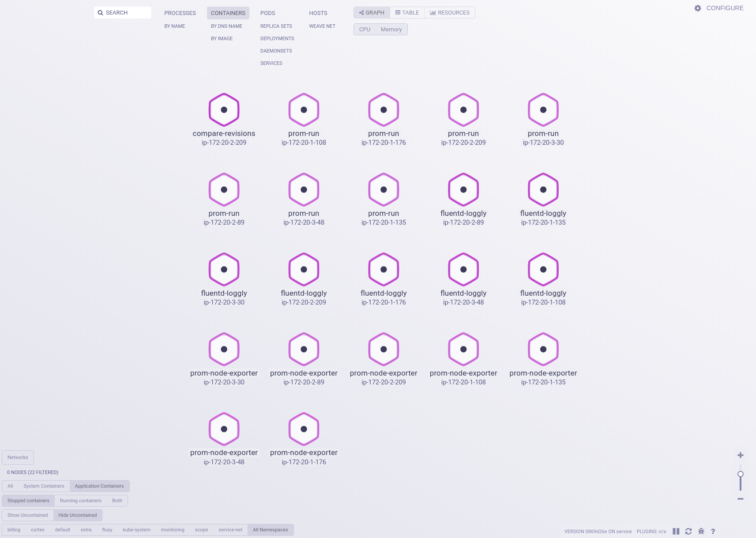Select prom-run node on ip-172-20-3-30
Image resolution: width=756 pixels, height=538 pixels.
pos(543,110)
